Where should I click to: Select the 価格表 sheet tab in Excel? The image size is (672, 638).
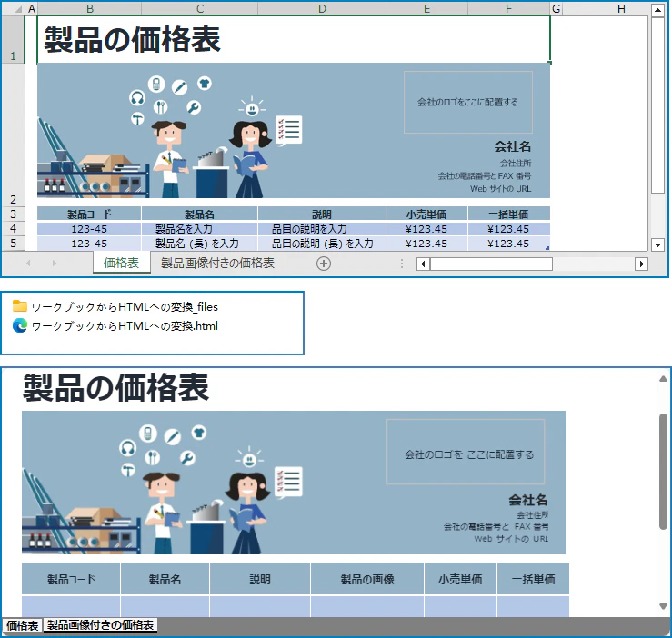[122, 263]
